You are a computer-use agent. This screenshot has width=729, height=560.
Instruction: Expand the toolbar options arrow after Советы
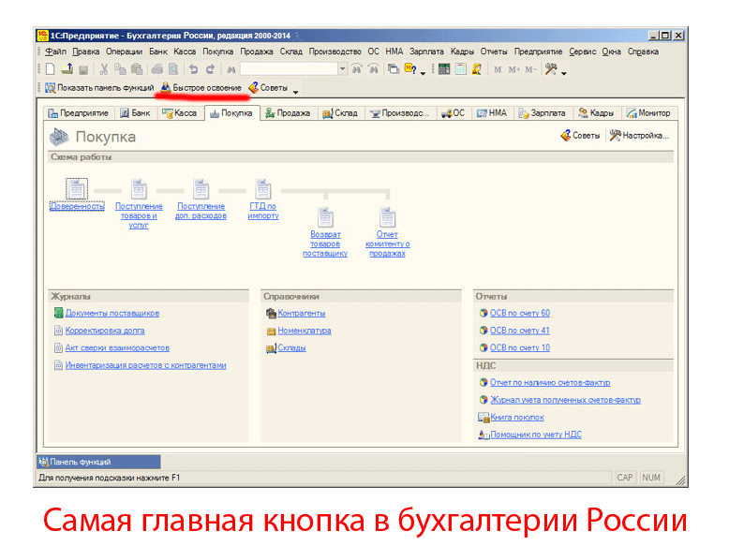(x=296, y=91)
